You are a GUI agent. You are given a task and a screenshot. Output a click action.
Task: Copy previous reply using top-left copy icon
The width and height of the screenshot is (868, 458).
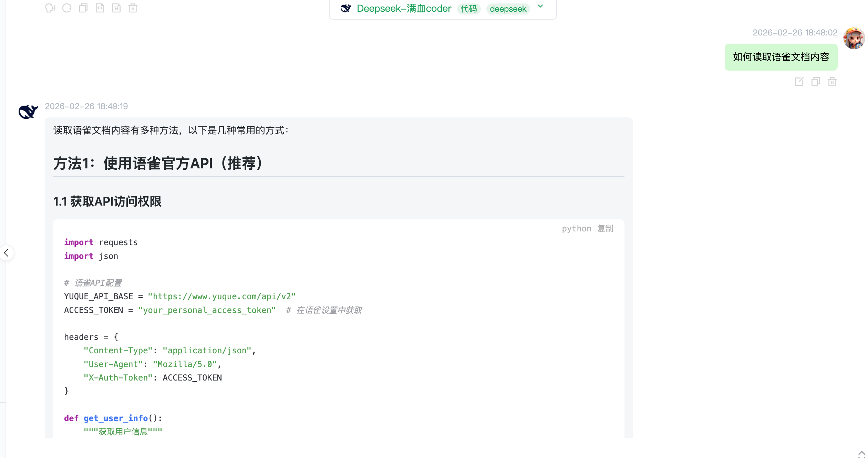(83, 8)
